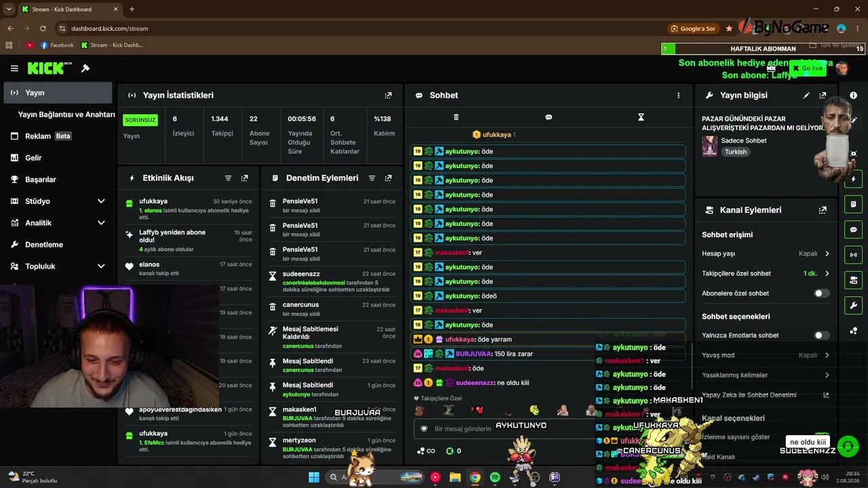Click the Google'a Sor button
The height and width of the screenshot is (488, 868).
(694, 28)
